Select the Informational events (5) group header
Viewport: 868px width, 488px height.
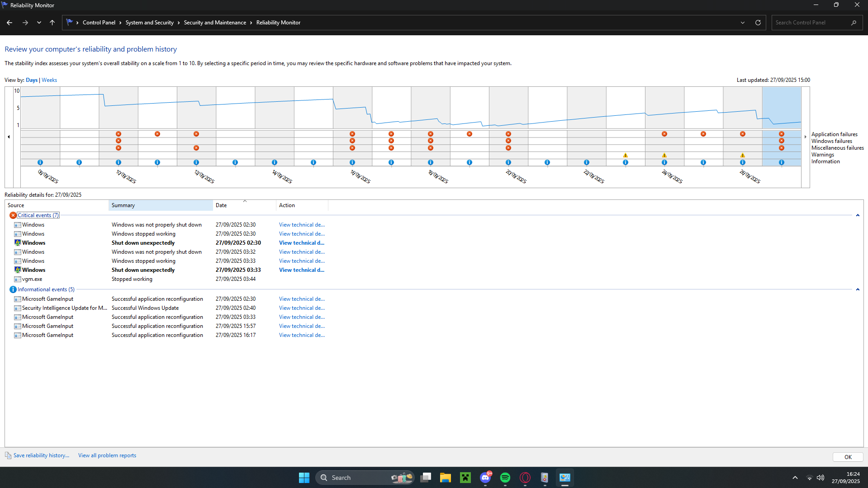click(x=46, y=289)
